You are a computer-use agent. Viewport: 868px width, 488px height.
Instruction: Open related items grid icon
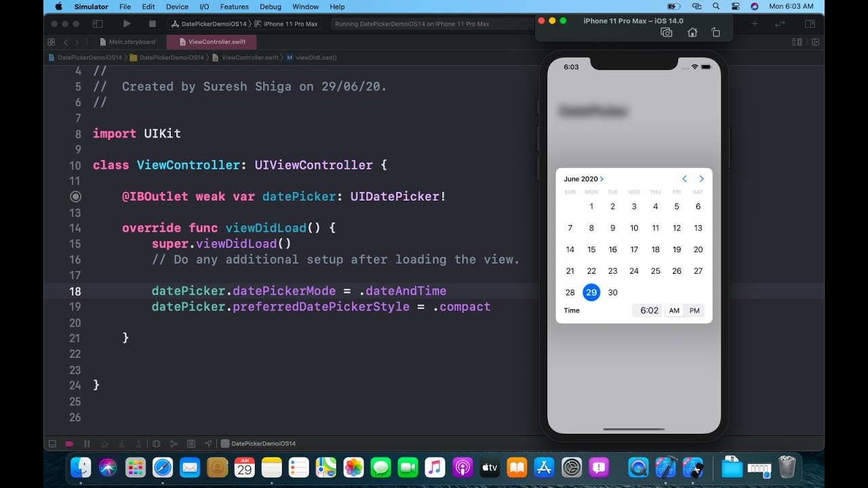click(x=52, y=42)
